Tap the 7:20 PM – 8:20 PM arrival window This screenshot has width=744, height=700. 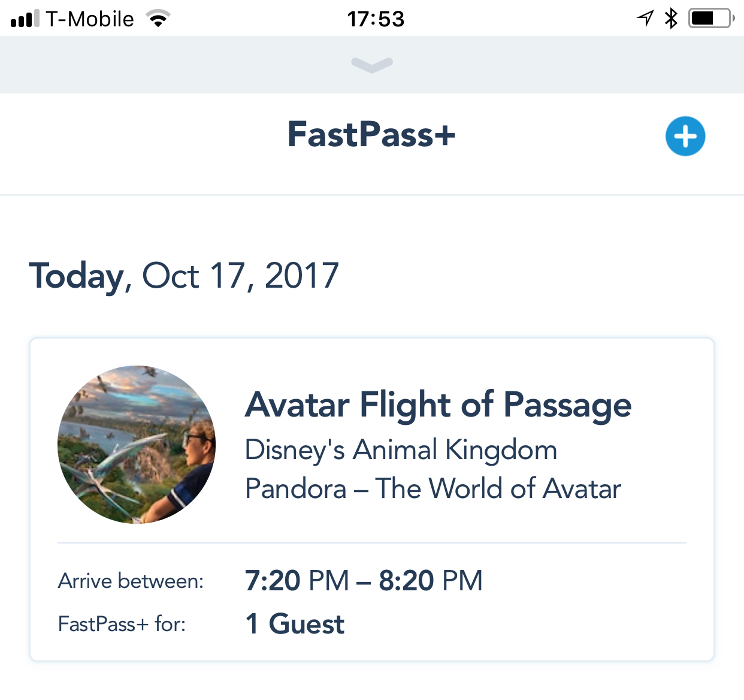tap(364, 581)
